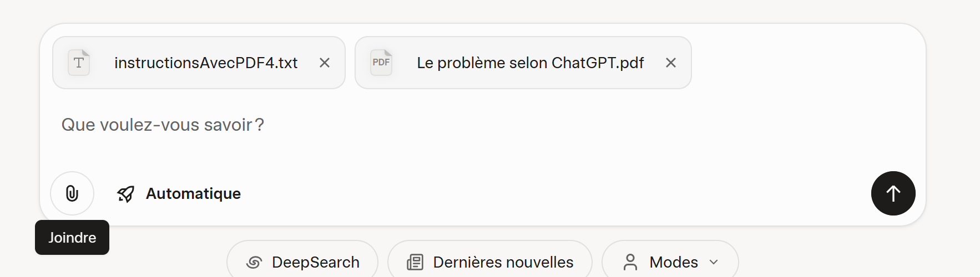This screenshot has height=277, width=980.
Task: Click the PDF file icon
Action: point(381,63)
